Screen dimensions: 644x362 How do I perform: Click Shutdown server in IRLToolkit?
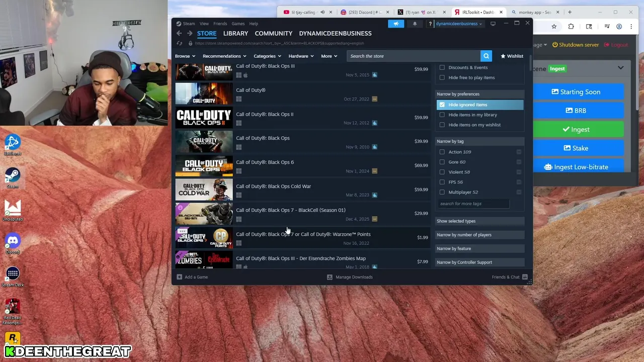point(576,45)
